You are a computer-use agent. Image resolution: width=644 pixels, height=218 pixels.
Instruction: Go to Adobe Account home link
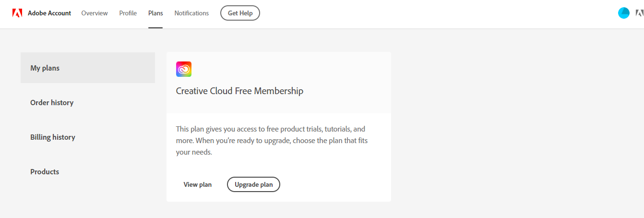click(x=49, y=13)
